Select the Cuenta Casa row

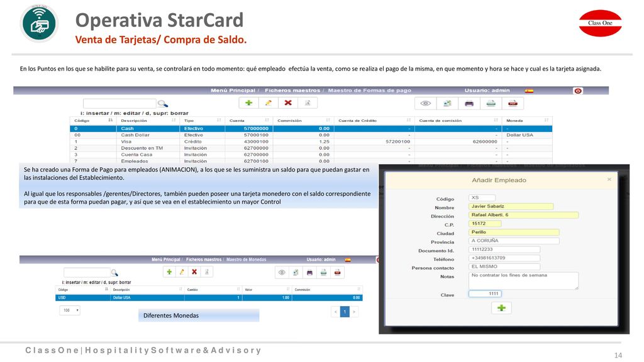click(x=311, y=155)
